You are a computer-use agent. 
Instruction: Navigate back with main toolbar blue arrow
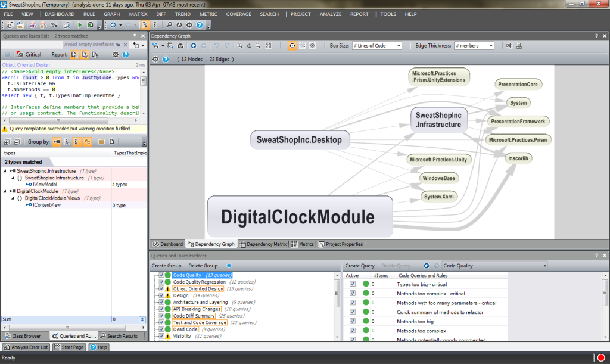point(113,25)
